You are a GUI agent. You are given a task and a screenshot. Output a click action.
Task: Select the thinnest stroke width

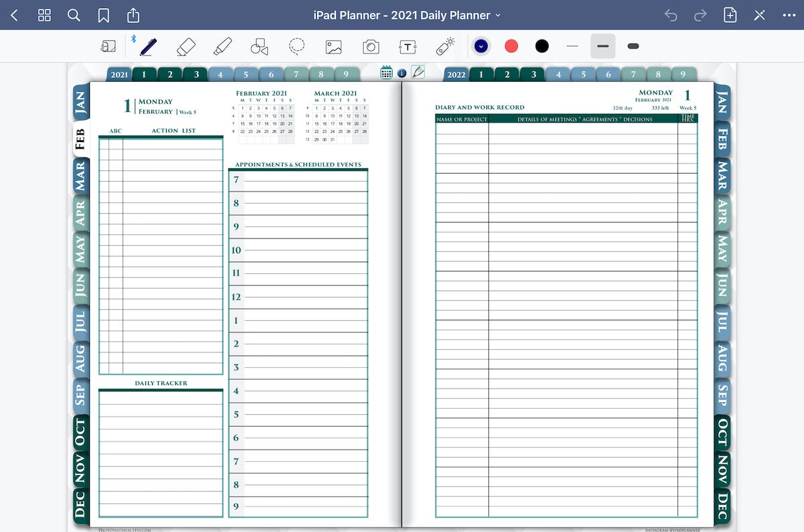click(x=572, y=46)
